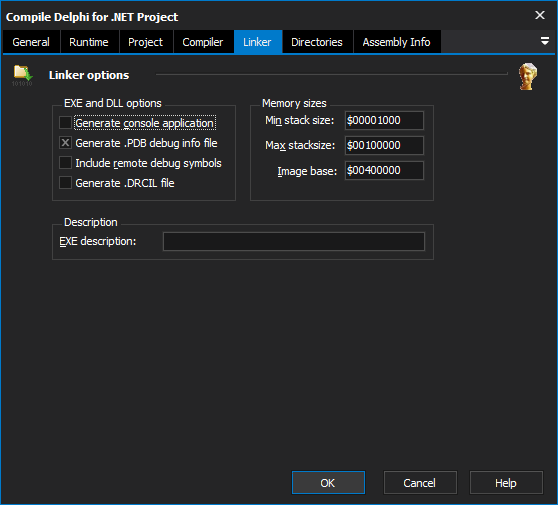Screen dimensions: 558x505
Task: Switch to the General tab
Action: pos(31,42)
